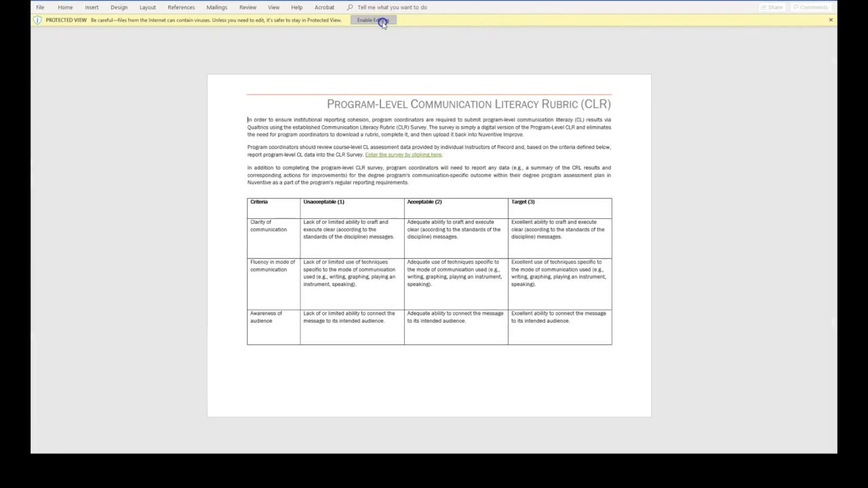Image resolution: width=868 pixels, height=488 pixels.
Task: Select the Design tab
Action: [x=119, y=7]
